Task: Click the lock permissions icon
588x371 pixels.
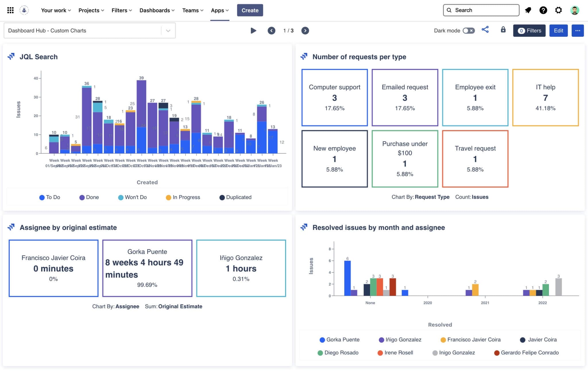Action: pyautogui.click(x=503, y=30)
